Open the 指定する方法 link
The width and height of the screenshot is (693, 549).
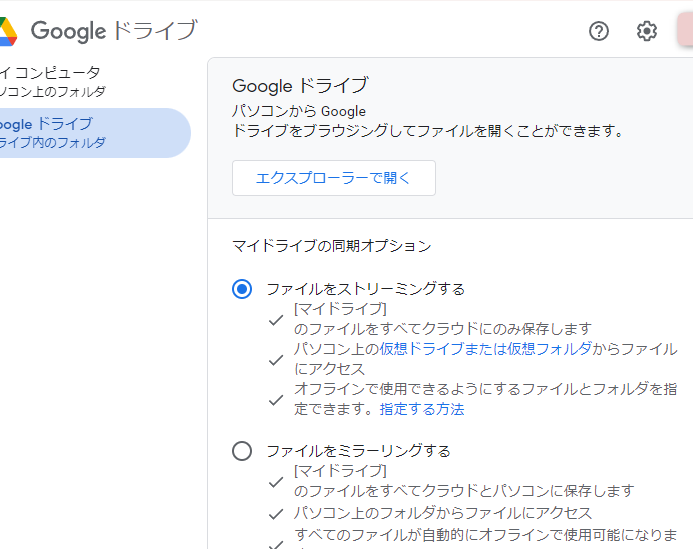pyautogui.click(x=422, y=409)
